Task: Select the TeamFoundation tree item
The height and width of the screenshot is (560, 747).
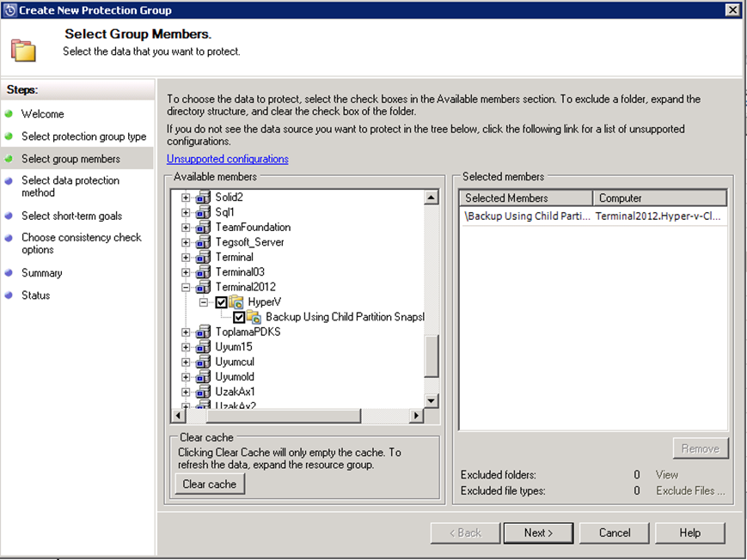Action: (253, 227)
